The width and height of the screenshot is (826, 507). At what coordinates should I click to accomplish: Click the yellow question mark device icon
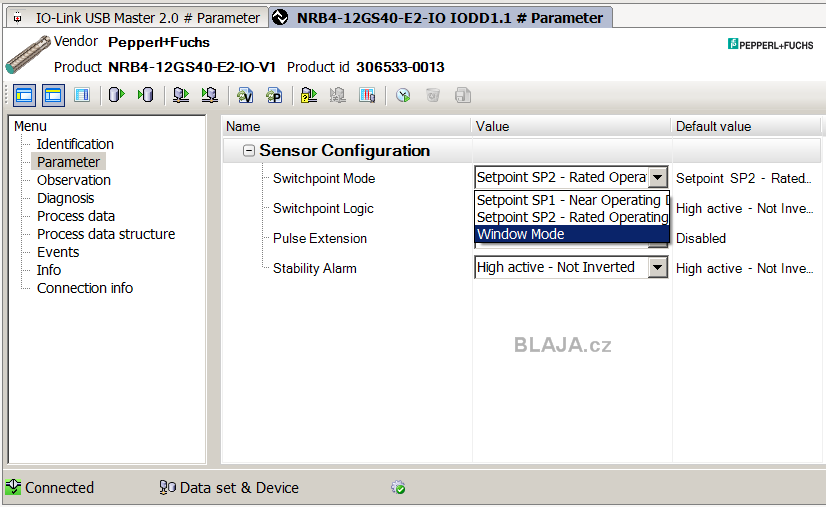tap(309, 95)
